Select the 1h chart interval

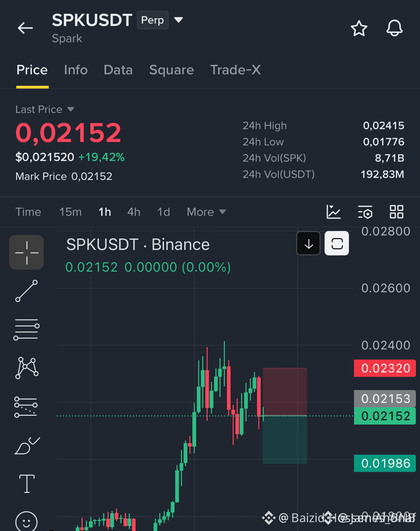pyautogui.click(x=104, y=212)
